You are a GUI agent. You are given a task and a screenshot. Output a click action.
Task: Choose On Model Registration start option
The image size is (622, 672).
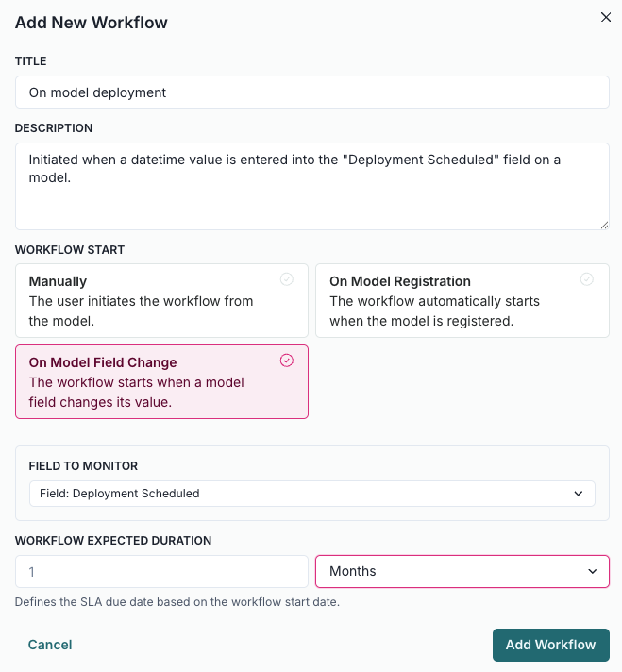[x=462, y=300]
